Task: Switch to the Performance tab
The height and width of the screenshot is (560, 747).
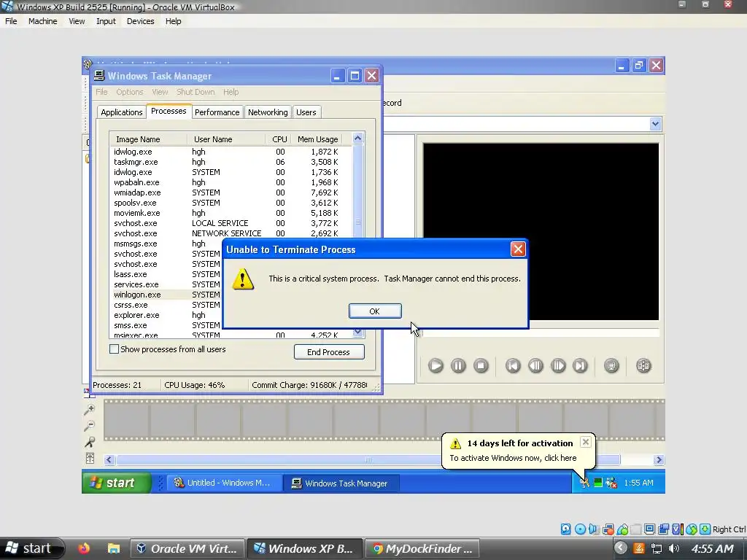Action: click(217, 112)
